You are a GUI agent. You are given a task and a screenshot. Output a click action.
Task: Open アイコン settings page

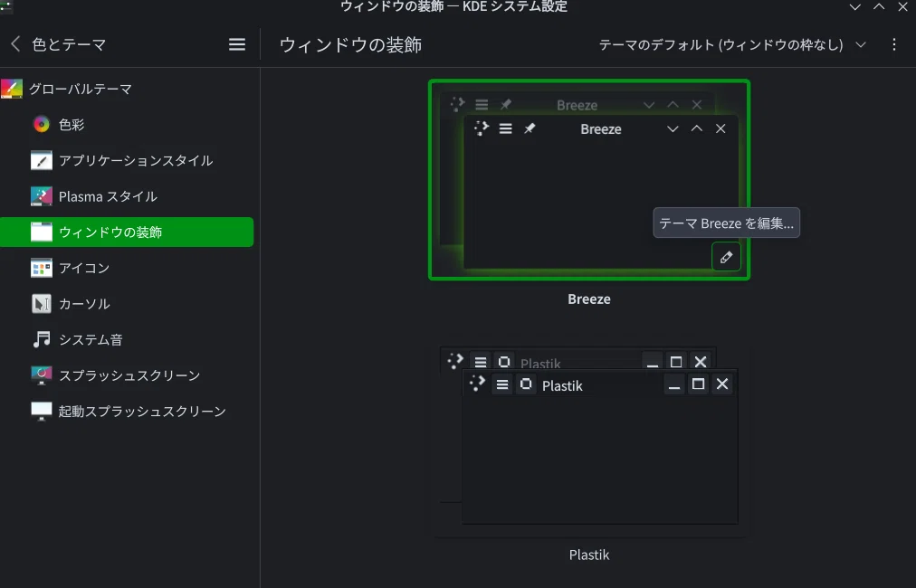127,268
